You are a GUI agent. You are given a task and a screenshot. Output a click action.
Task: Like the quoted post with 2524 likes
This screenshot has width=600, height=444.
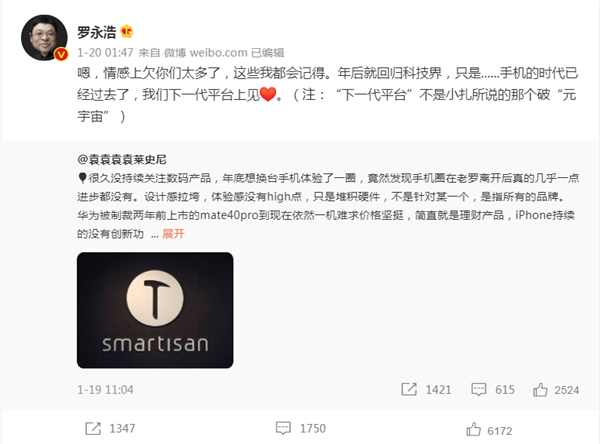point(540,390)
